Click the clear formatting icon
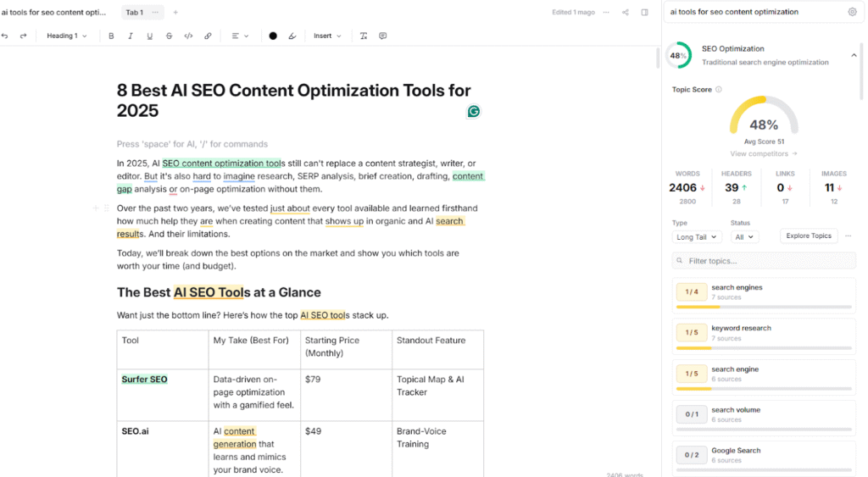868x477 pixels. [364, 36]
